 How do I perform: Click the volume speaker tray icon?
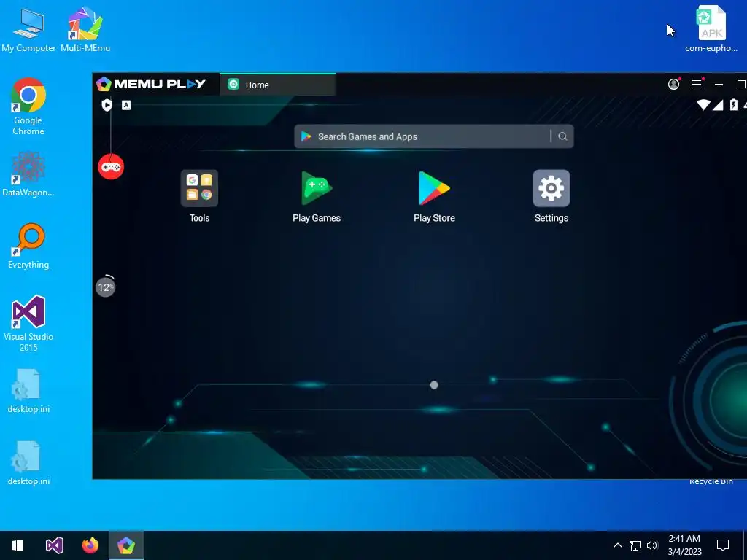652,545
